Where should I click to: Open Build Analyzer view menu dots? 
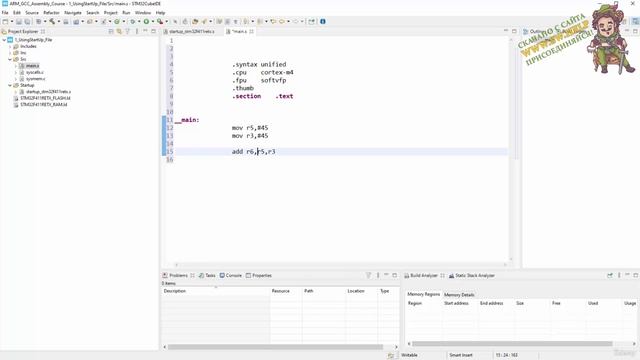(x=619, y=276)
